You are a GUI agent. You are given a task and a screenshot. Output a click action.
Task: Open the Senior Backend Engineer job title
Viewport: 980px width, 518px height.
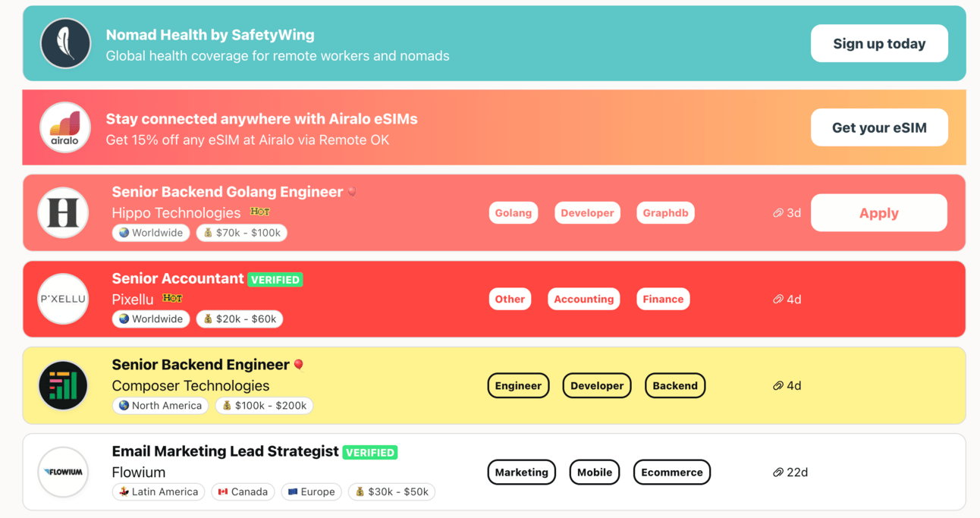click(201, 365)
